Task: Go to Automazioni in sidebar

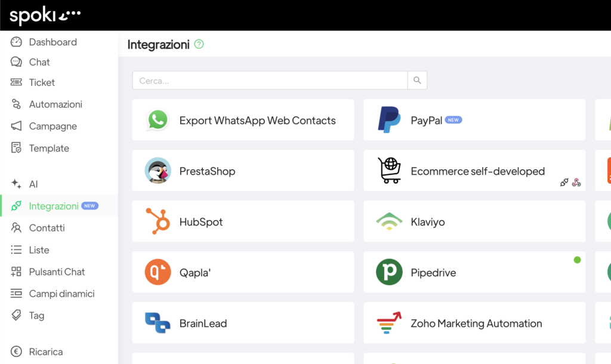Action: [55, 104]
